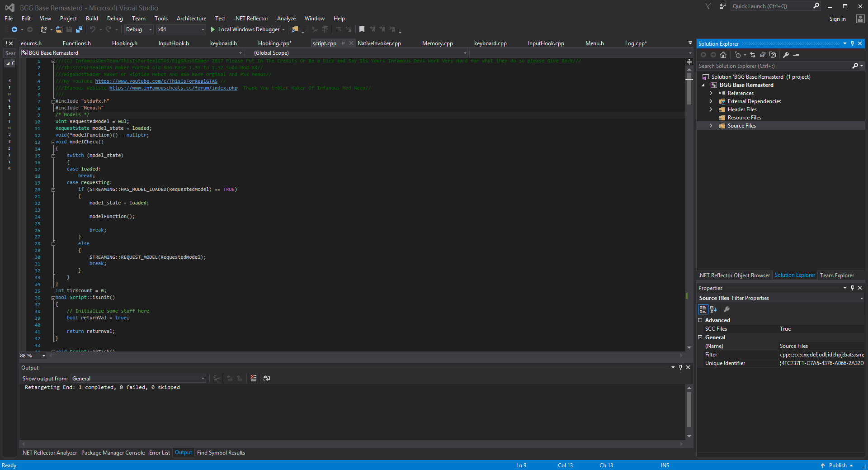Open the Architecture menu

(191, 19)
